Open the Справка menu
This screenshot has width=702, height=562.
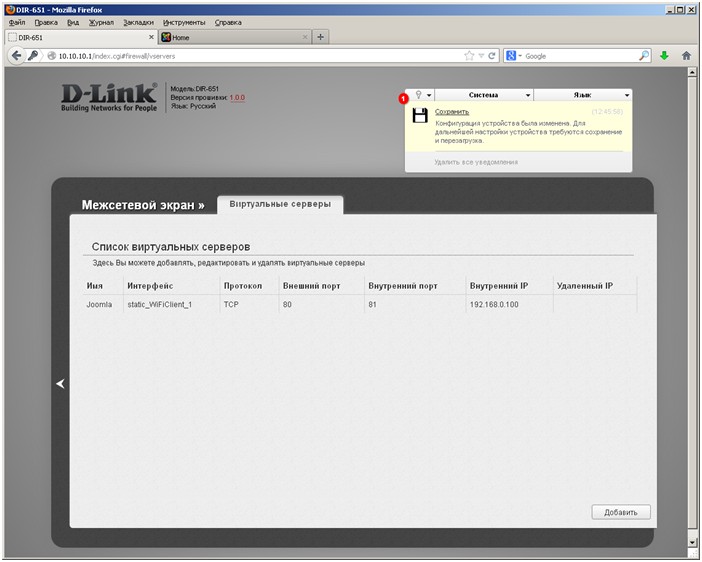228,22
